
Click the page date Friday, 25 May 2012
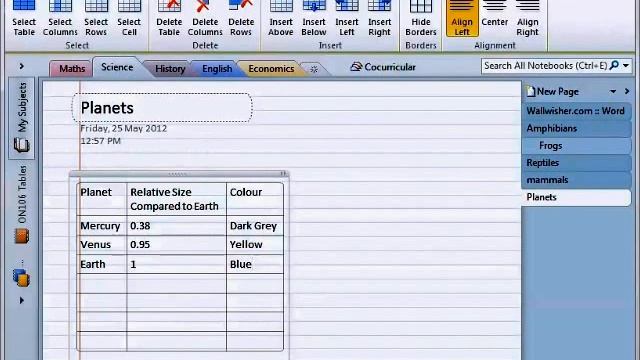point(124,129)
